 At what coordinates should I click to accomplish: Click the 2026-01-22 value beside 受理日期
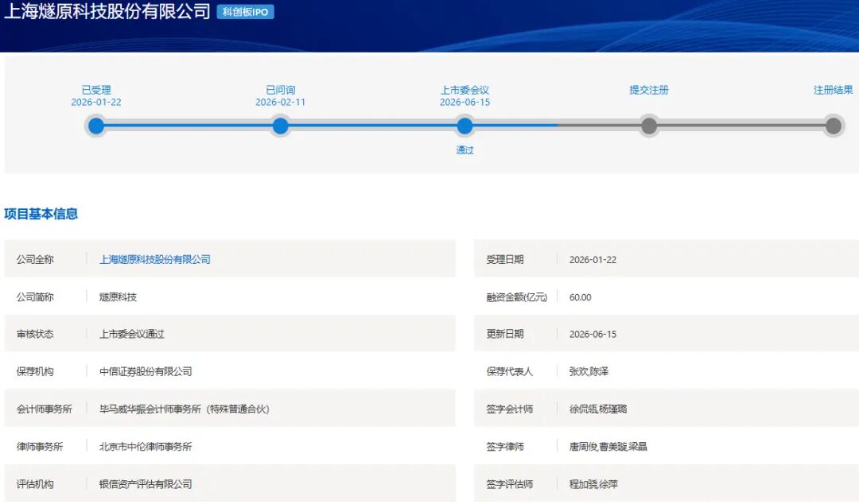(x=593, y=260)
